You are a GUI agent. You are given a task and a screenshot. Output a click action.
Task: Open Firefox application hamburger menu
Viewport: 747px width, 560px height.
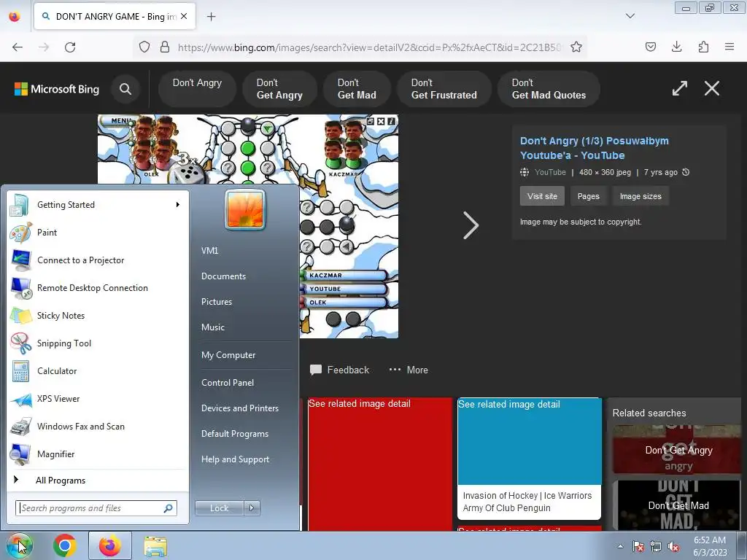pos(729,47)
